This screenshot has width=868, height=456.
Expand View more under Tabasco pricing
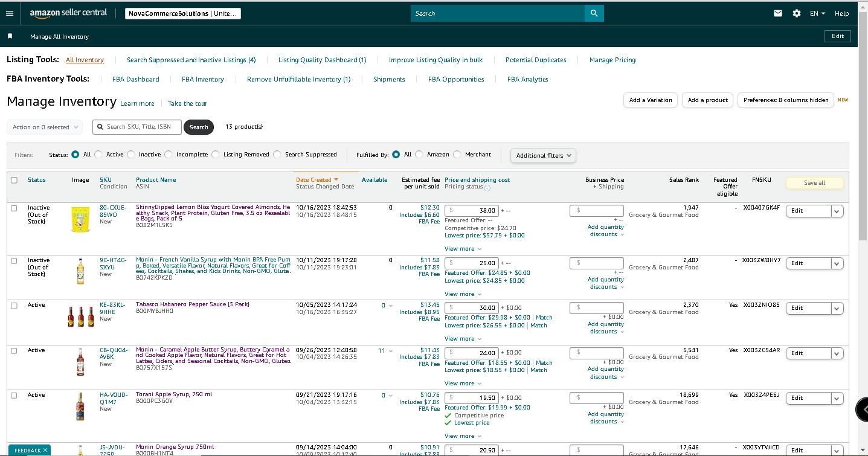pyautogui.click(x=463, y=339)
